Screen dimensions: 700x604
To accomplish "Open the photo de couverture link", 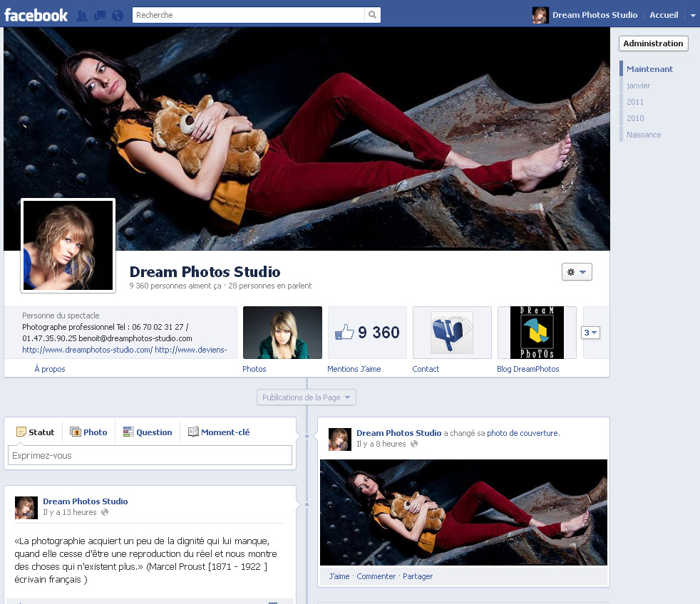I will click(523, 433).
